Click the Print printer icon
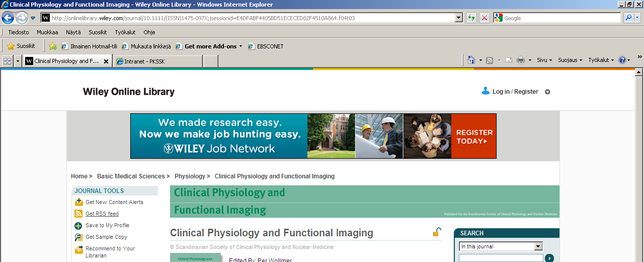Viewport: 644px width, 262px height. [x=521, y=60]
